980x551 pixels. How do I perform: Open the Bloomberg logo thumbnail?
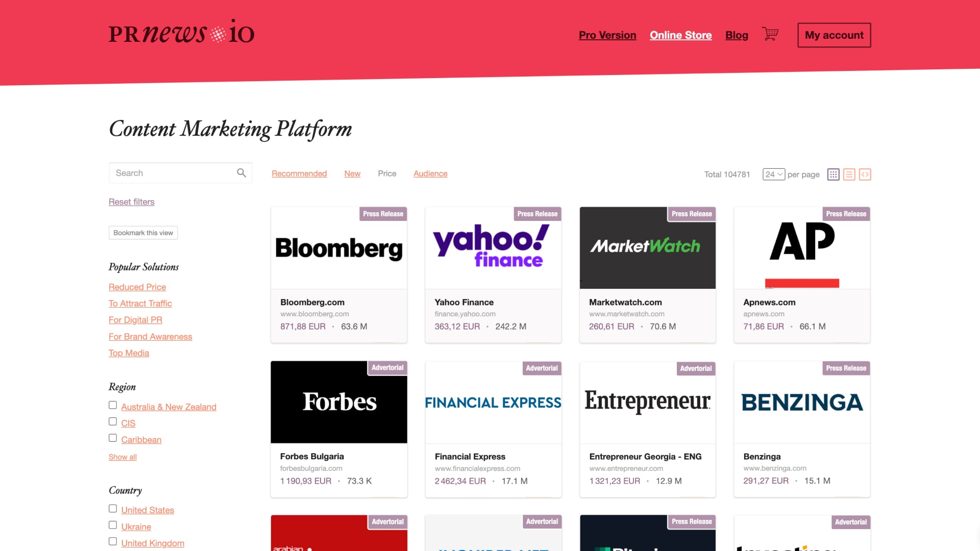pyautogui.click(x=339, y=248)
